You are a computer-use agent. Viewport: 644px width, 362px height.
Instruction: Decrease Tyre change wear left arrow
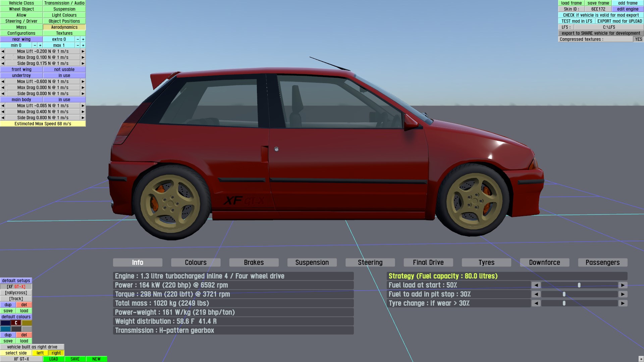pos(536,303)
